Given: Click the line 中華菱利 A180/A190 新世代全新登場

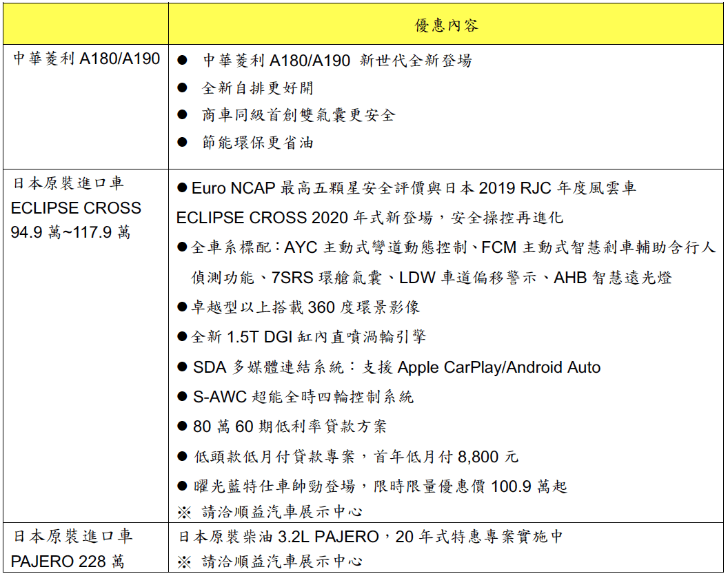Looking at the screenshot, I should click(x=337, y=61).
